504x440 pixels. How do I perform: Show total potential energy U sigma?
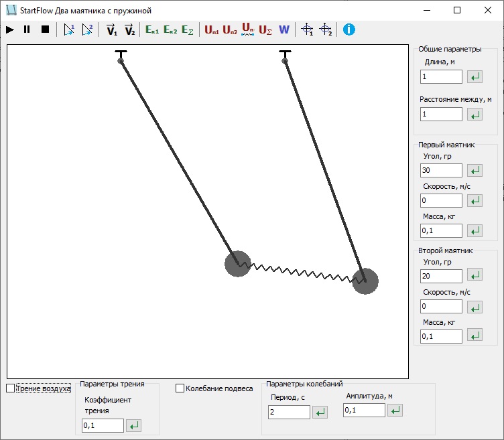coord(265,30)
